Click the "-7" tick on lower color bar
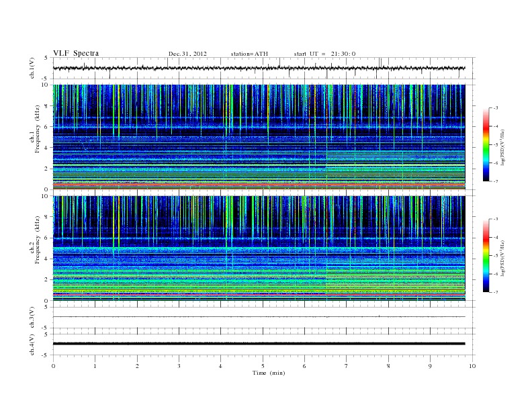Image resolution: width=532 pixels, height=411 pixels. point(495,292)
